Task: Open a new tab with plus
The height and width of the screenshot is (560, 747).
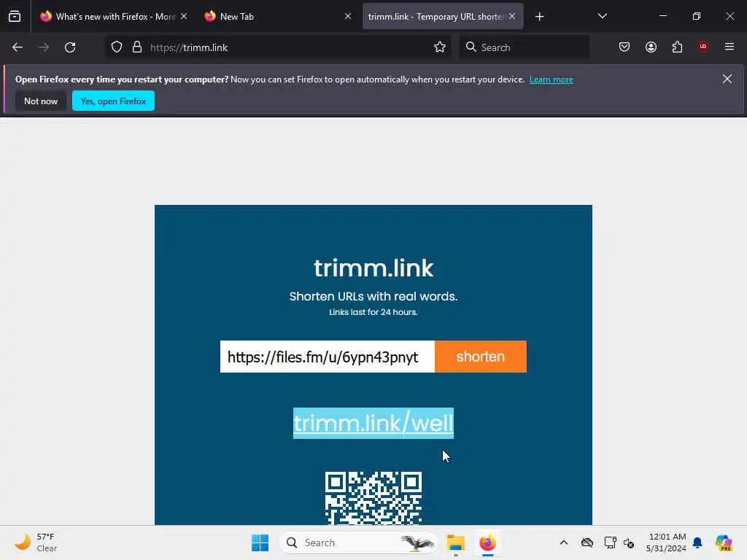Action: point(539,17)
